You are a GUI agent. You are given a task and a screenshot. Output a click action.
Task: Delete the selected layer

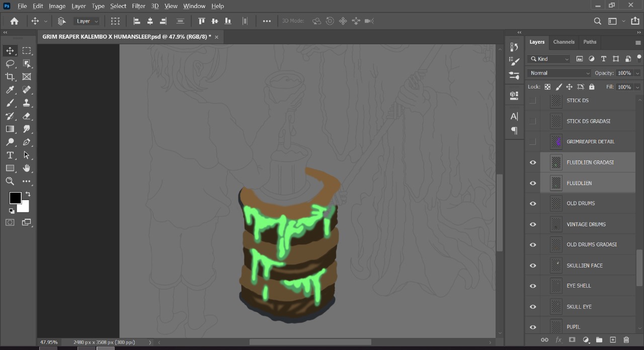(626, 340)
